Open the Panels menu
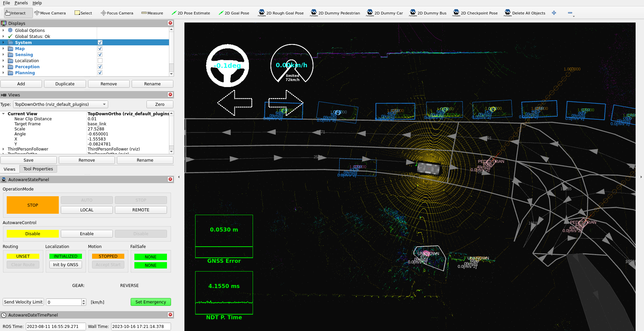The height and width of the screenshot is (331, 644). 21,3
